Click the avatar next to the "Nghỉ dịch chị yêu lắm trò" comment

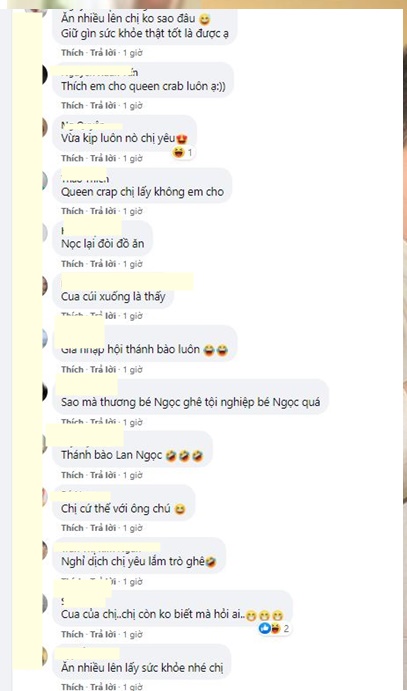[x=45, y=550]
